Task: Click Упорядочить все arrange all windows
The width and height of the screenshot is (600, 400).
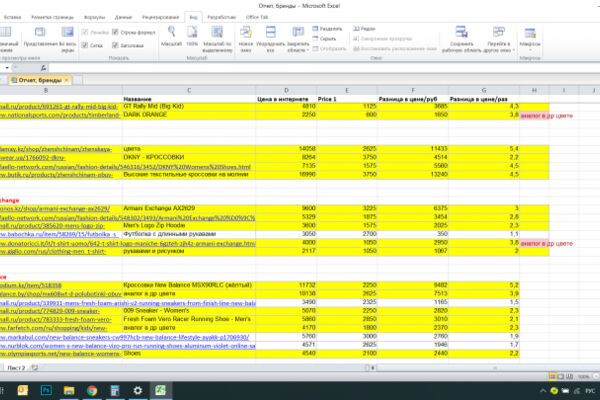Action: pos(270,39)
